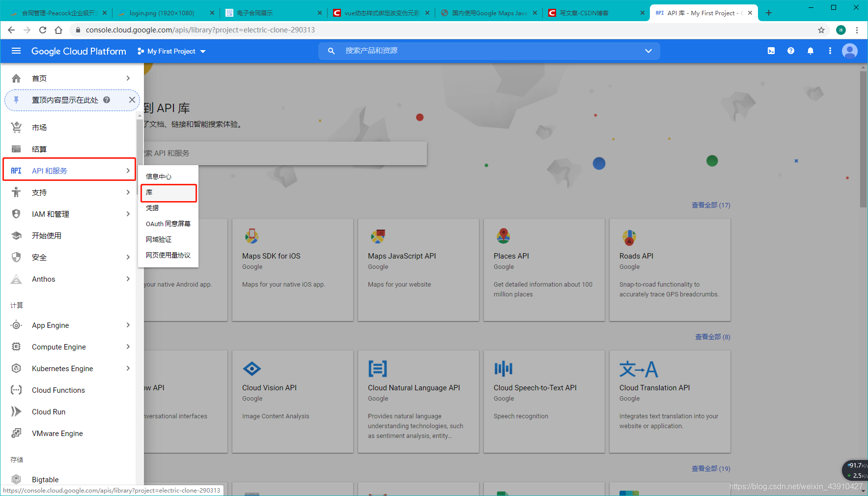Open the help question mark menu
The height and width of the screenshot is (496, 868).
[x=791, y=51]
